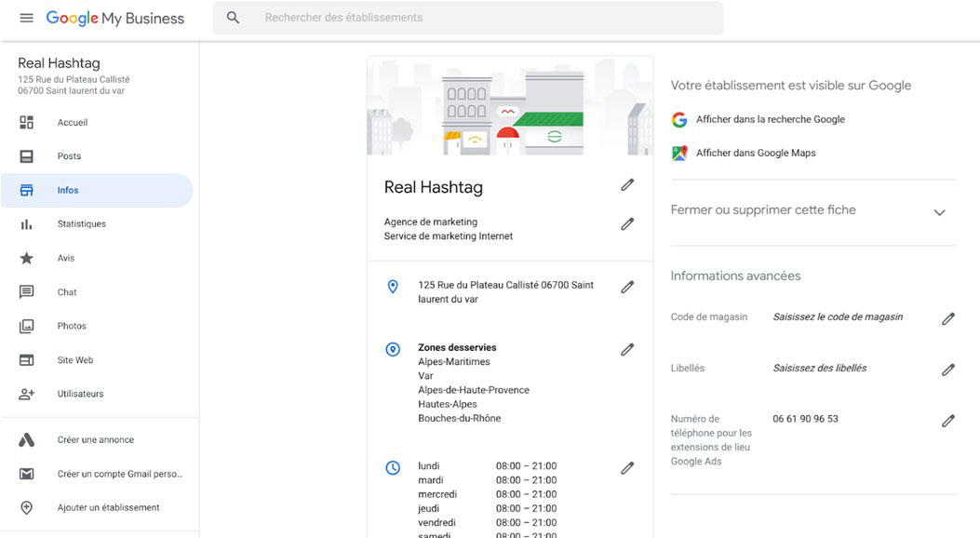Click the Chat message icon
The height and width of the screenshot is (538, 980).
tap(26, 292)
